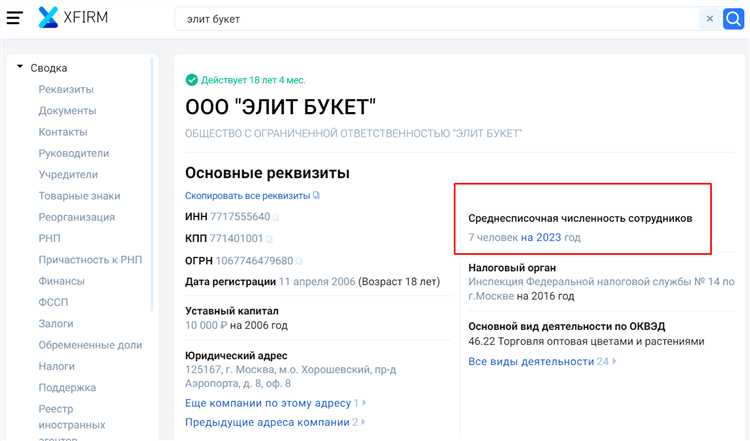Copy the КПП value icon
Image resolution: width=750 pixels, height=441 pixels.
269,239
